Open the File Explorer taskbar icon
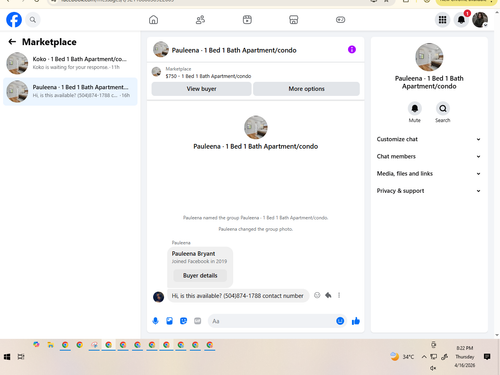The width and height of the screenshot is (500, 375). click(51, 345)
